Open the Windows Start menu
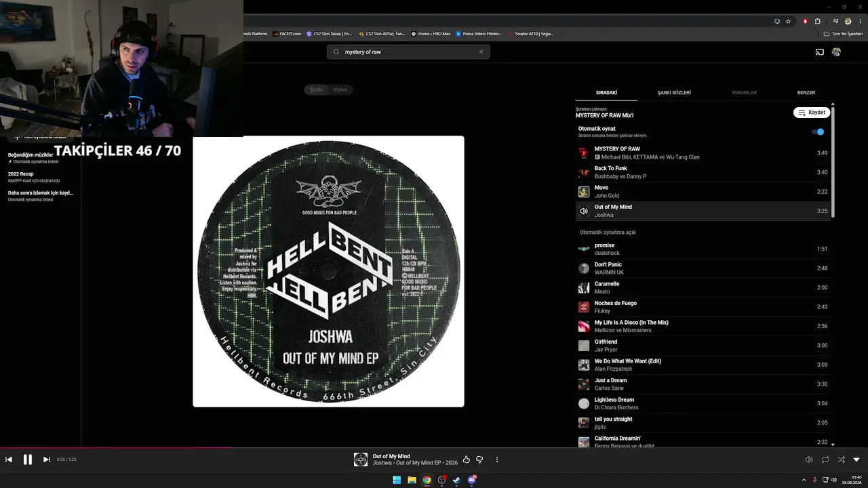This screenshot has width=868, height=488. (397, 480)
